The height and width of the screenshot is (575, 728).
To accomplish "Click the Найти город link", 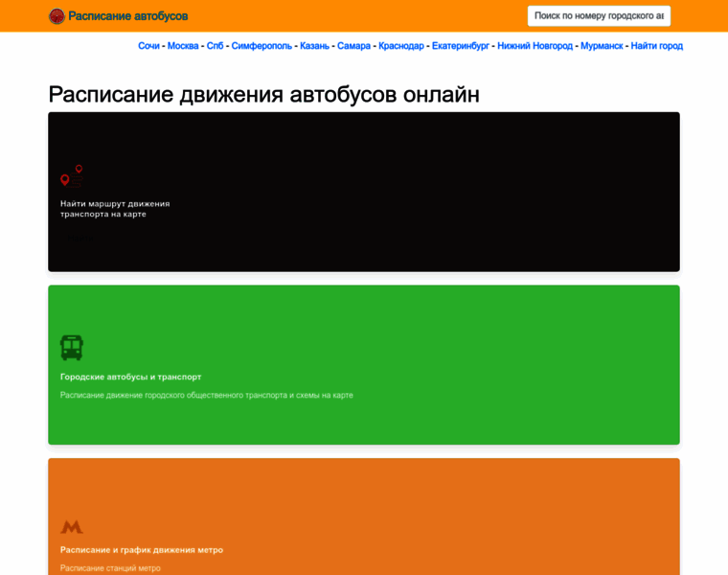I will pos(656,46).
